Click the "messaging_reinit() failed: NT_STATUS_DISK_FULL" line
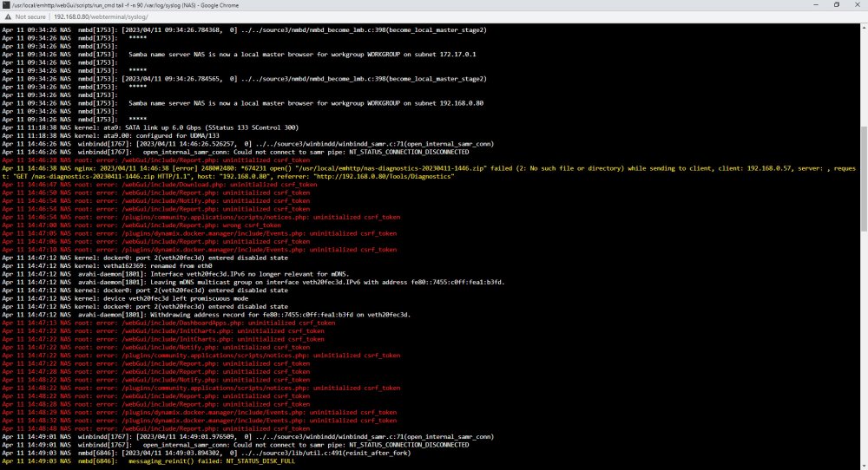 click(x=148, y=460)
